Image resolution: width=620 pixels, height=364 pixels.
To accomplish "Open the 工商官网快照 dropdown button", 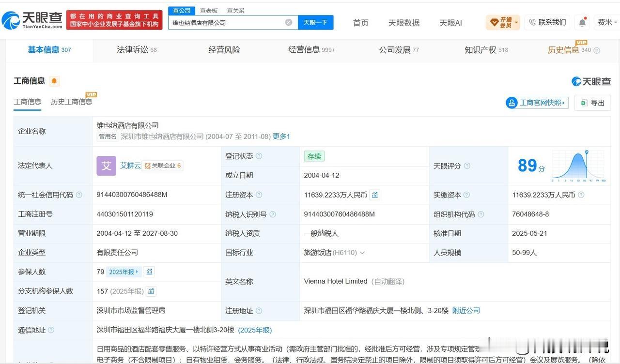I will 537,103.
